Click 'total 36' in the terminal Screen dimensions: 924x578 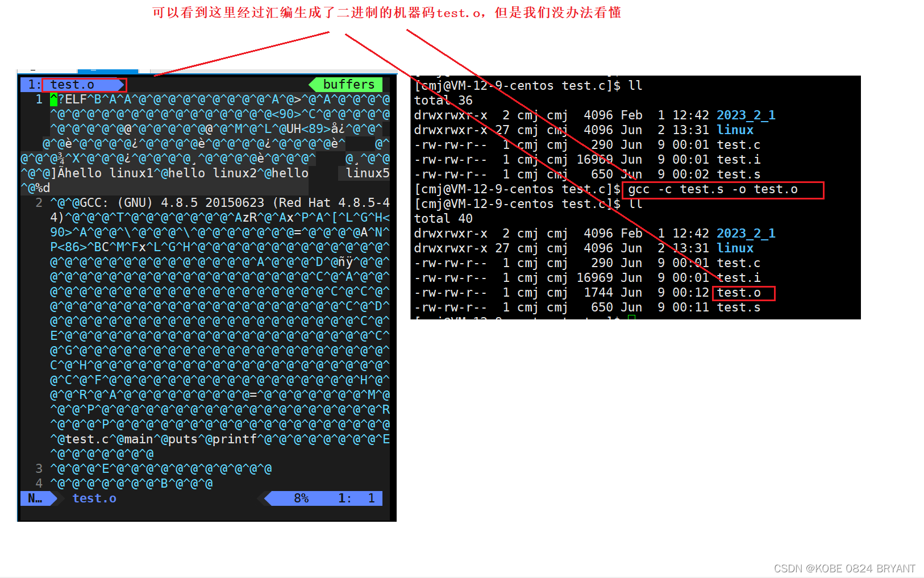point(443,101)
